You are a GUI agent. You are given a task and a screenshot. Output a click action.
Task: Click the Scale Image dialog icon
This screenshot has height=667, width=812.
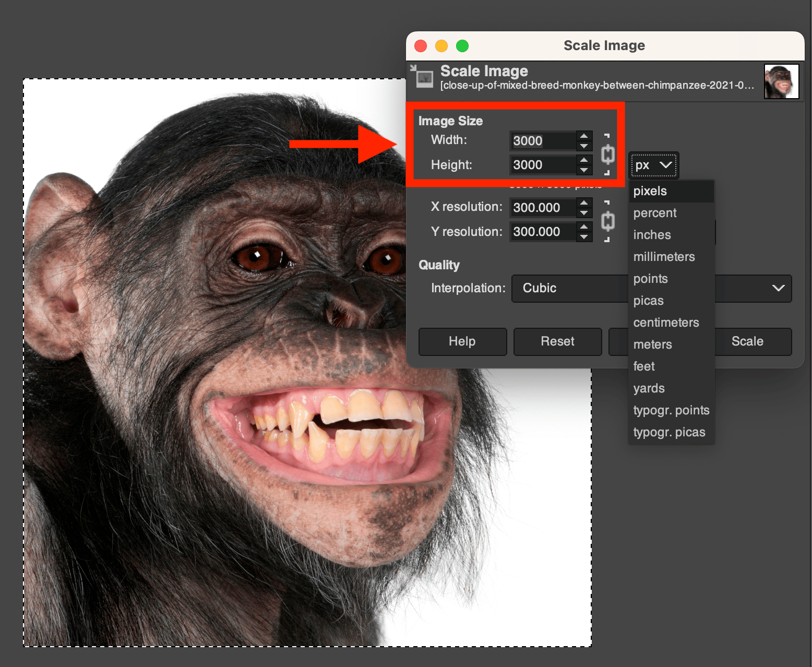click(x=422, y=76)
